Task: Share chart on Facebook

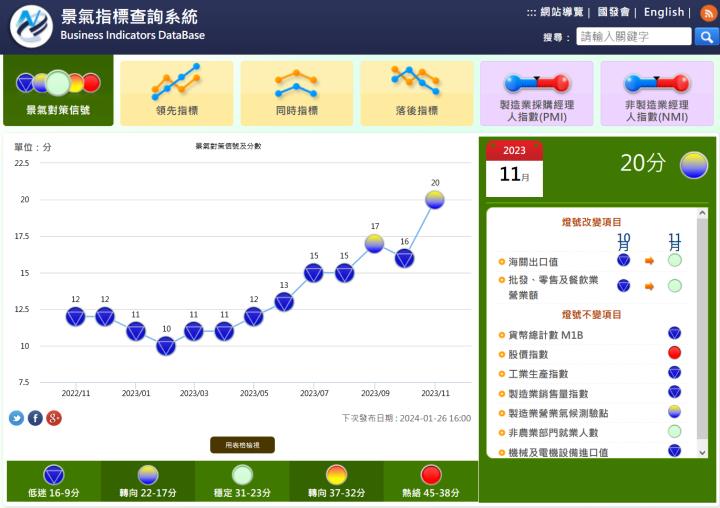Action: [x=35, y=418]
